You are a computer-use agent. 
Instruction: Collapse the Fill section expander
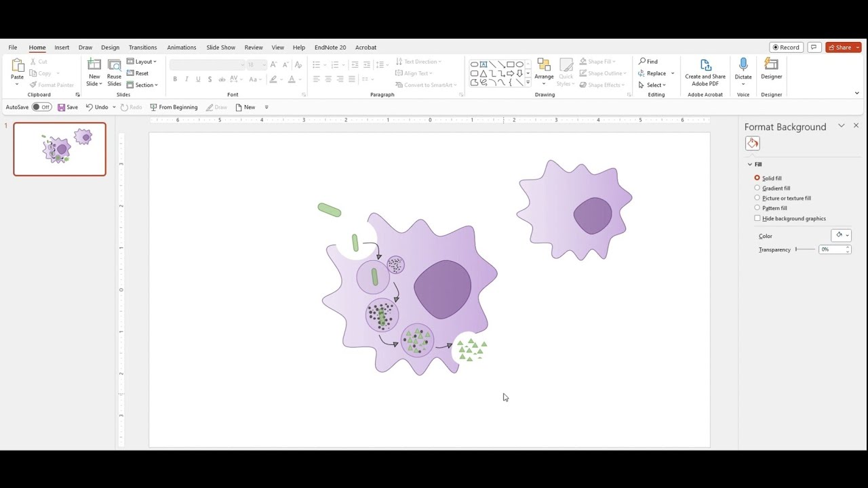(750, 164)
